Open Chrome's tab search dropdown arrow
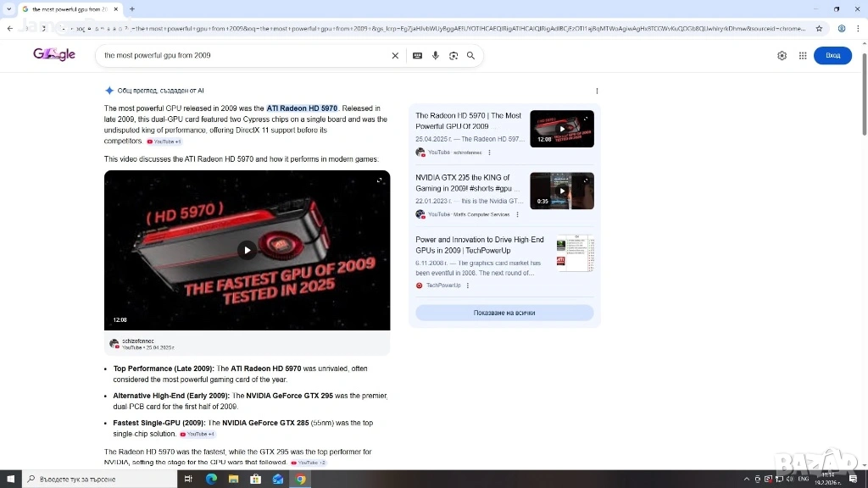The width and height of the screenshot is (868, 488). [8, 8]
